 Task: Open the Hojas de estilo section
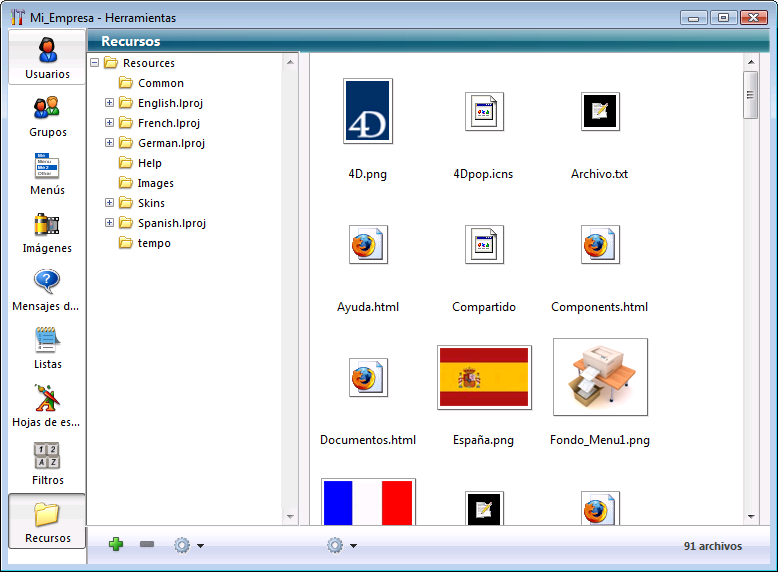[x=47, y=405]
